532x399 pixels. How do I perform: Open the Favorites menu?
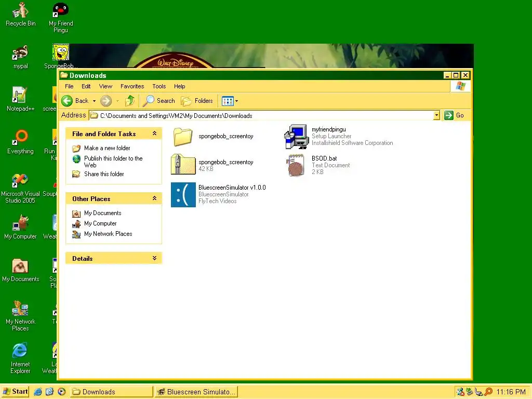point(132,86)
